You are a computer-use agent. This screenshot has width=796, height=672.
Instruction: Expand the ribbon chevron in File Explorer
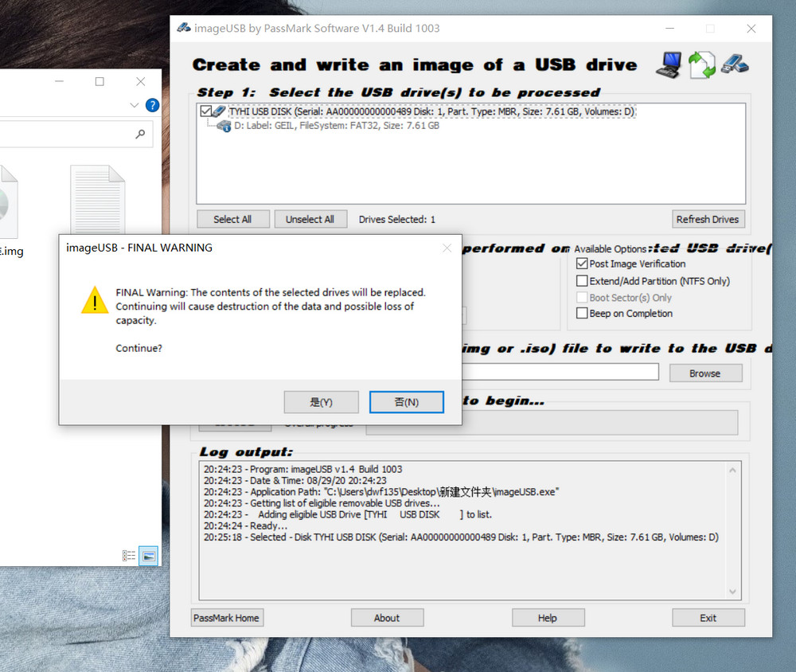click(134, 105)
